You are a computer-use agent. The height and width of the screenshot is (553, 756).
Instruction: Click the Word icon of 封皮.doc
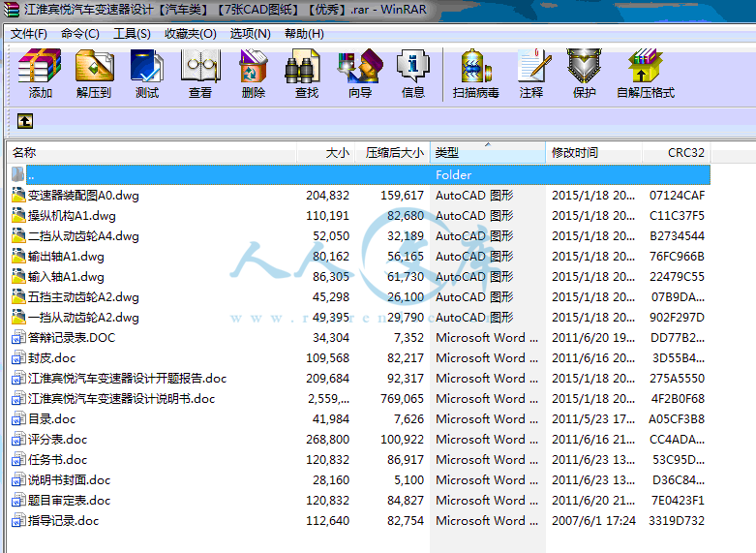[18, 357]
